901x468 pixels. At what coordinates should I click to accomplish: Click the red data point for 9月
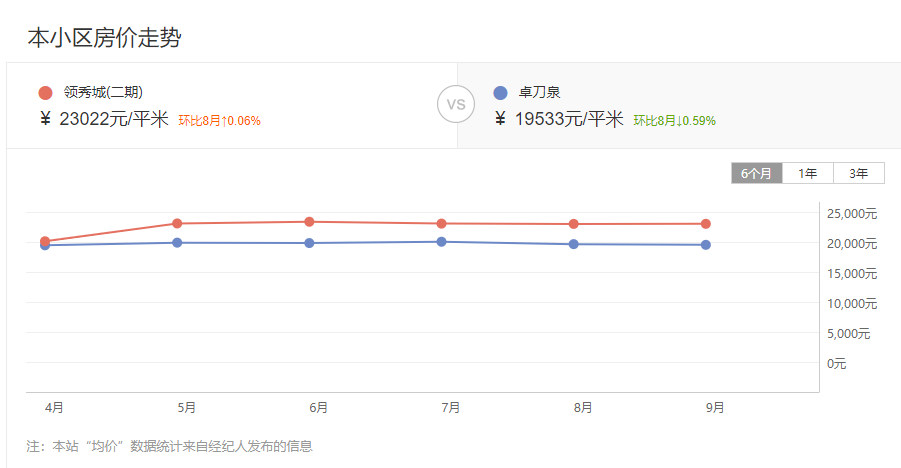pyautogui.click(x=706, y=224)
